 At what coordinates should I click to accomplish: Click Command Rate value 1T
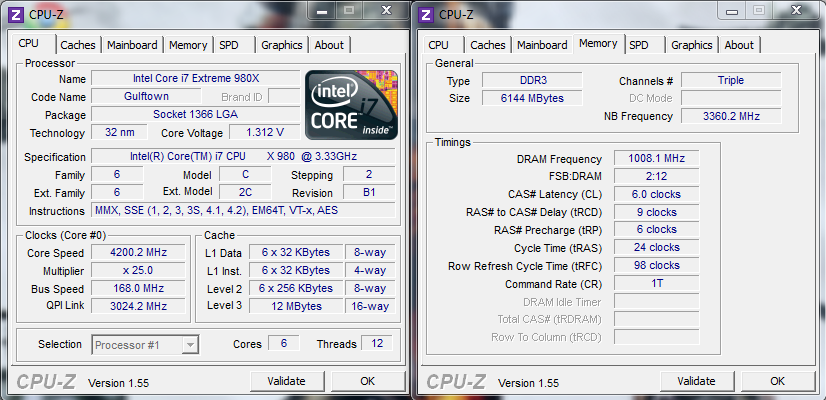pyautogui.click(x=656, y=283)
